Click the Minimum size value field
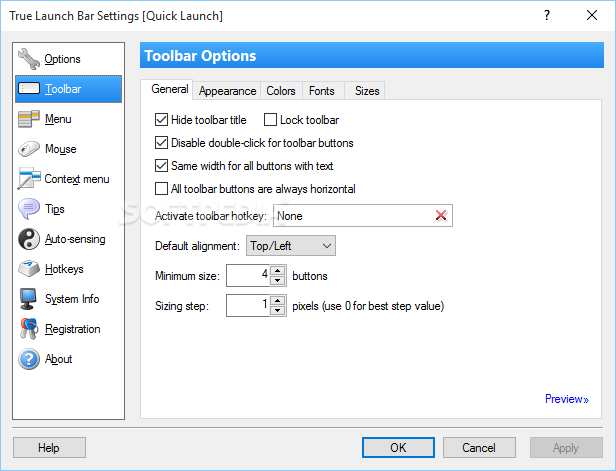This screenshot has height=471, width=616. point(248,275)
